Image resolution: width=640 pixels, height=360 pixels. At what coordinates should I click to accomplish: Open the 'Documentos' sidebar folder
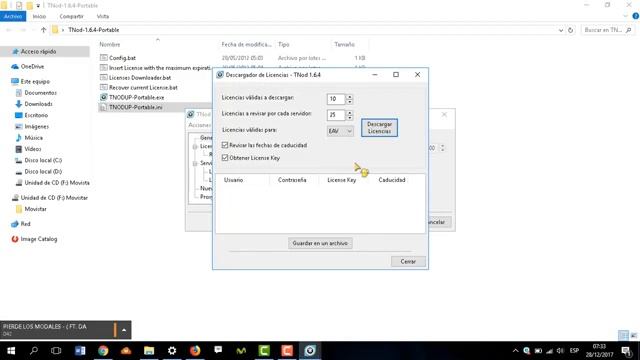pos(40,93)
